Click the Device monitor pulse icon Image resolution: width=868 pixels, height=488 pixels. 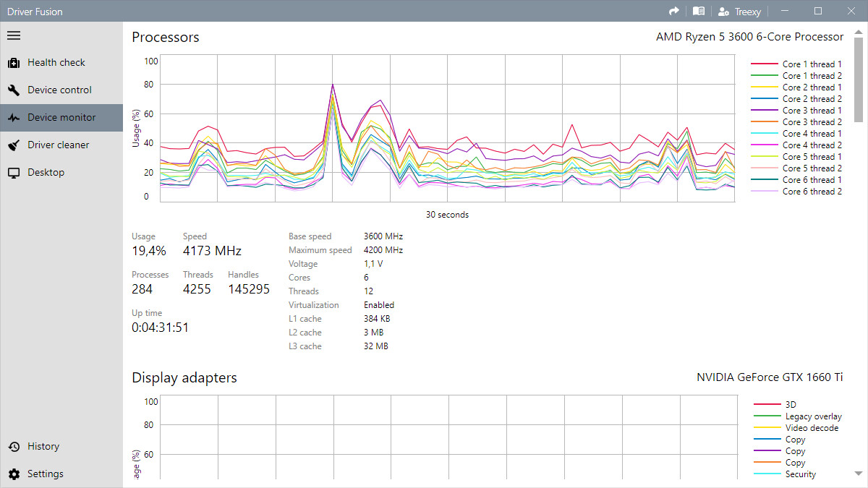click(14, 118)
